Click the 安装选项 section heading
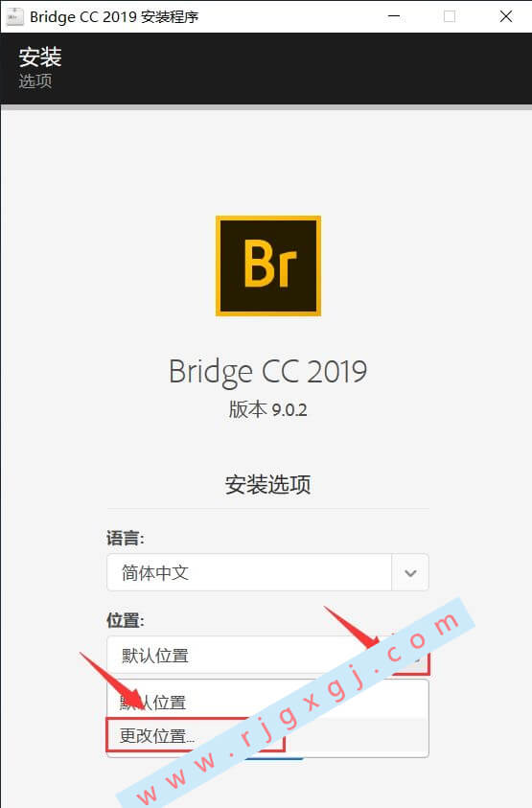Image resolution: width=532 pixels, height=808 pixels. [267, 484]
